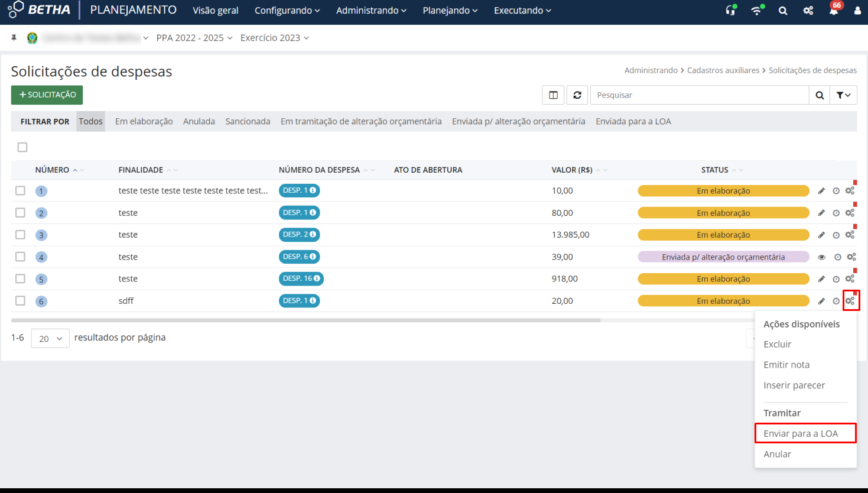
Task: Click the wifi connection status icon
Action: coord(757,10)
